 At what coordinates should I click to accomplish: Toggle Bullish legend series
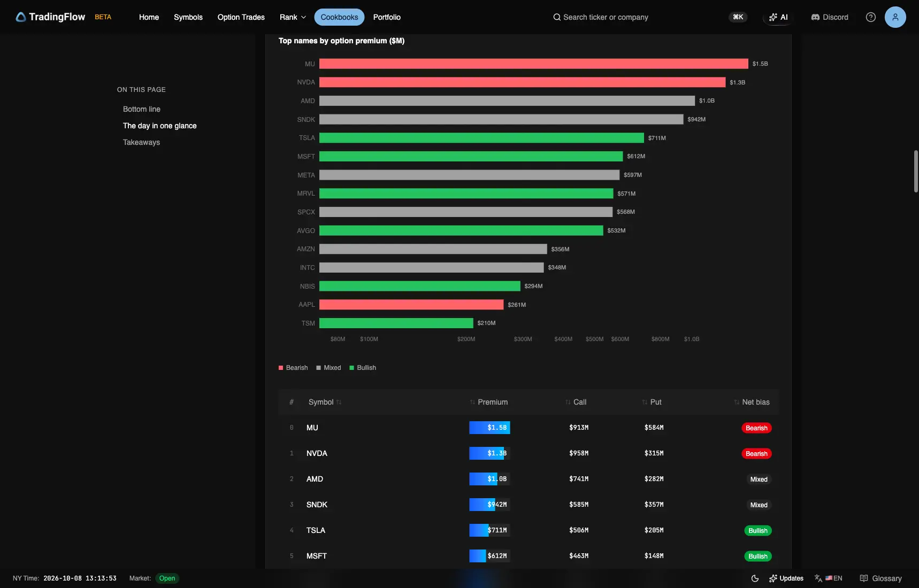point(363,368)
